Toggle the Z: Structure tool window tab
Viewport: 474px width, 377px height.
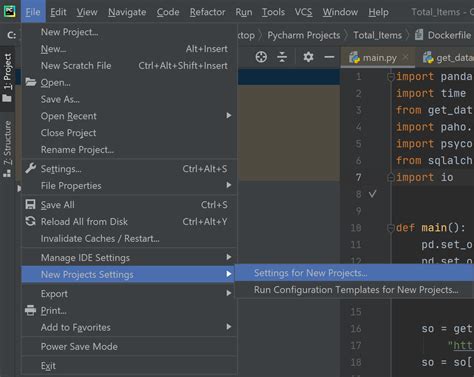pyautogui.click(x=7, y=149)
